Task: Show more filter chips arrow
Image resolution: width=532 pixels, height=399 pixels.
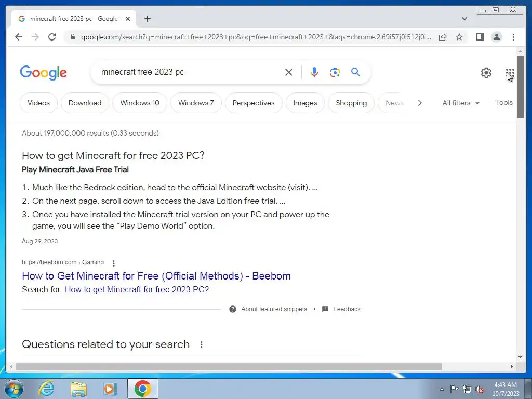Action: (x=420, y=103)
